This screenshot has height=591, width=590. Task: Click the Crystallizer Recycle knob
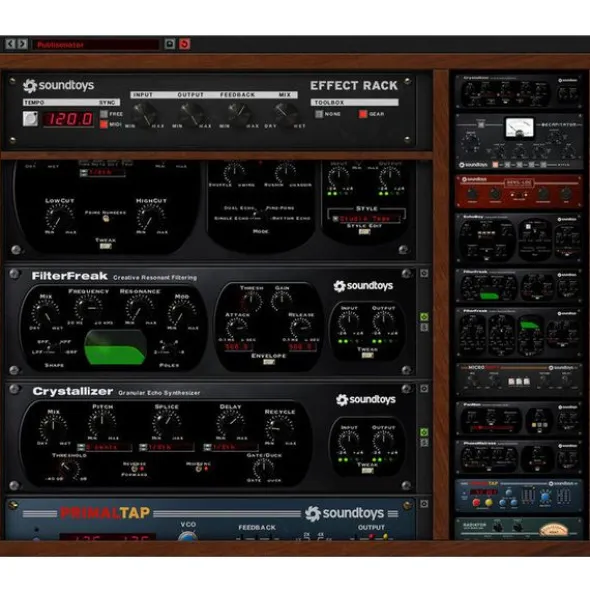coord(280,429)
